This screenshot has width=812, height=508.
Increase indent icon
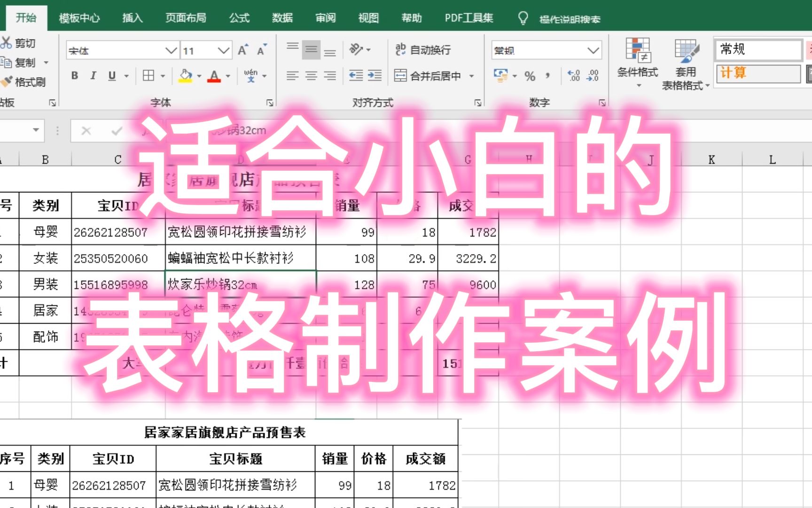coord(375,75)
